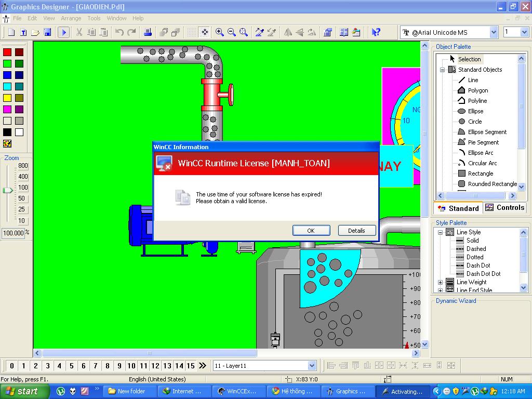This screenshot has width=532, height=399.
Task: Click the Cut scissors icon
Action: (79, 33)
